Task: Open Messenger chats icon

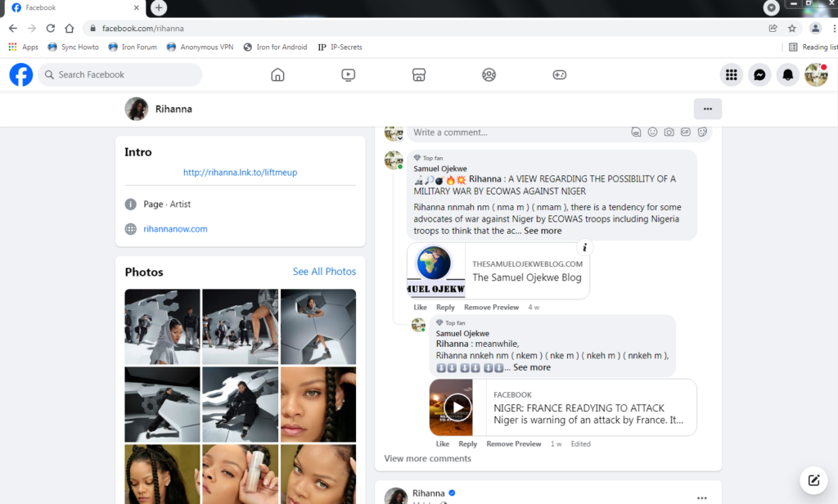Action: [x=759, y=74]
